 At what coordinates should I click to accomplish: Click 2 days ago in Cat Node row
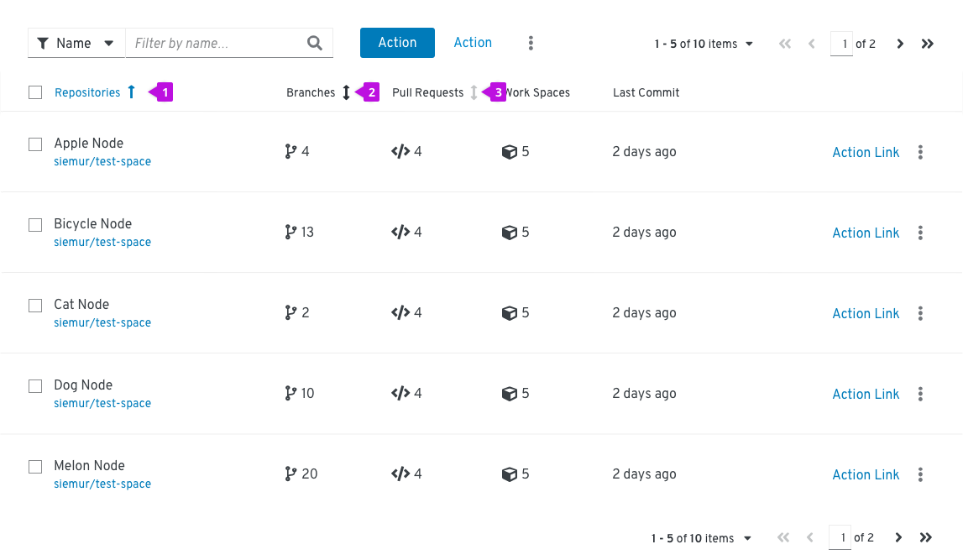click(x=644, y=312)
